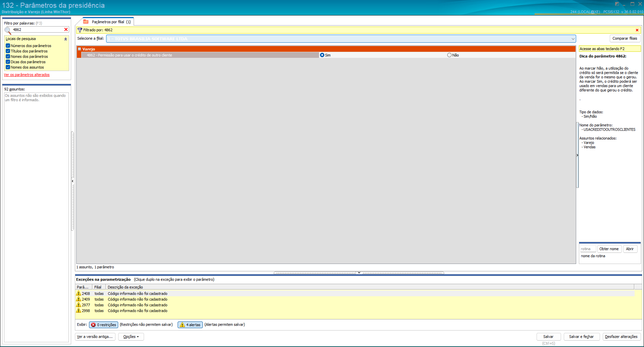Image resolution: width=644 pixels, height=347 pixels.
Task: Toggle 'Dicas dos parâmetros' checkbox
Action: 8,62
